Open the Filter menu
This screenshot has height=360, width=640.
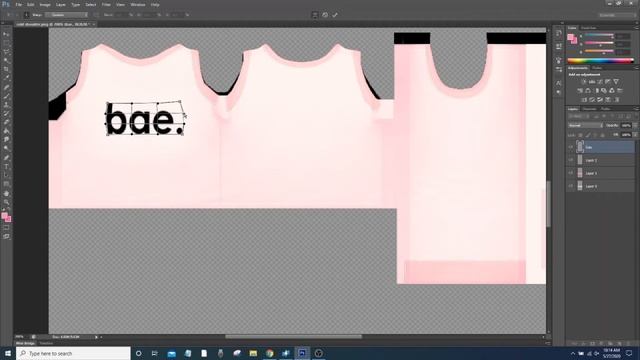coord(107,4)
